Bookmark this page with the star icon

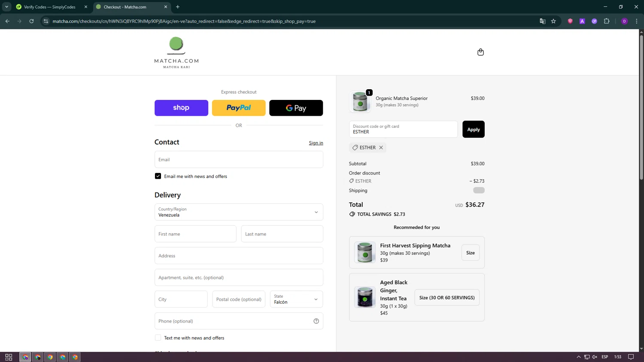pos(553,21)
